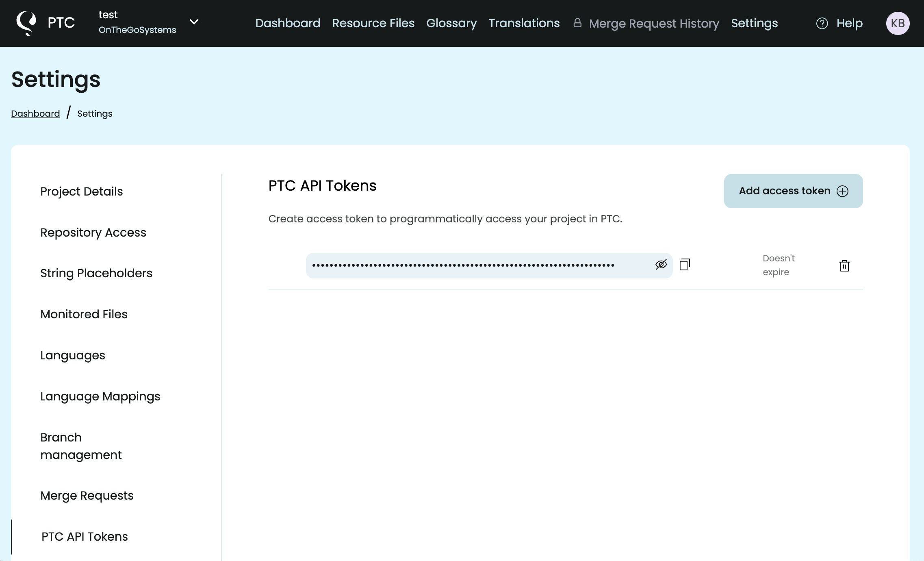Reveal hidden token with eye icon
This screenshot has width=924, height=561.
pos(661,265)
